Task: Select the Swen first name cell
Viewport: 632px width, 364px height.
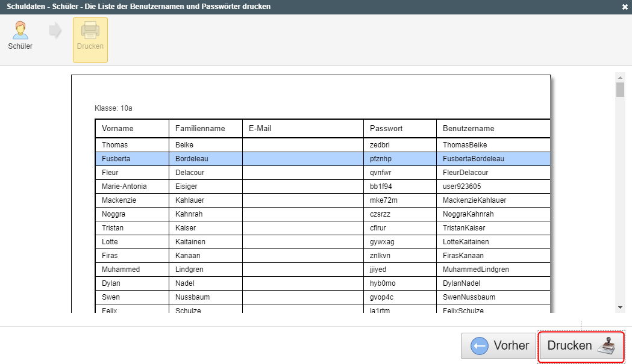Action: click(x=132, y=297)
